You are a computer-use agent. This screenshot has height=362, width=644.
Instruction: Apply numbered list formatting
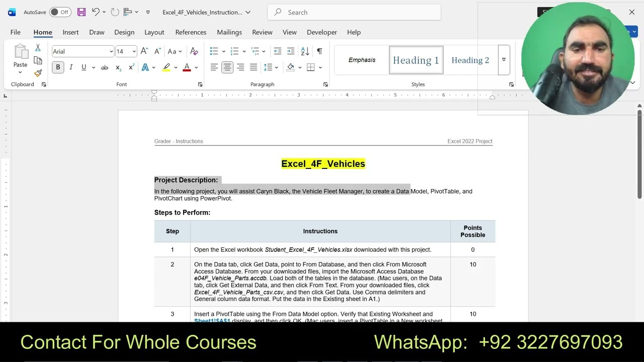[x=234, y=51]
